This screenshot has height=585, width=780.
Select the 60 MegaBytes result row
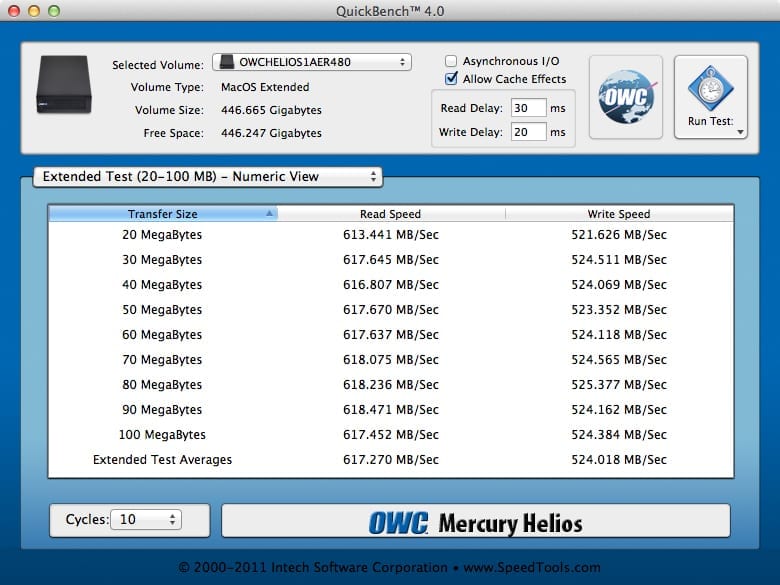point(390,335)
